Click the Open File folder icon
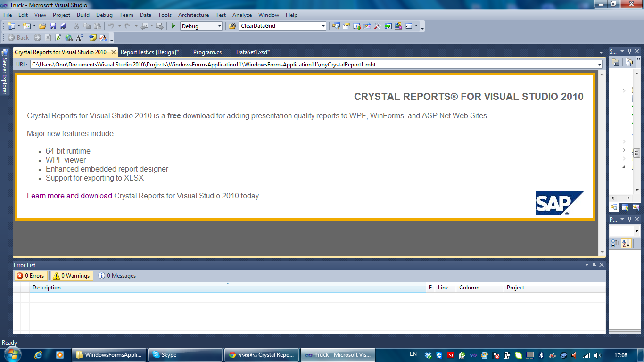Image resolution: width=644 pixels, height=362 pixels. coord(42,26)
